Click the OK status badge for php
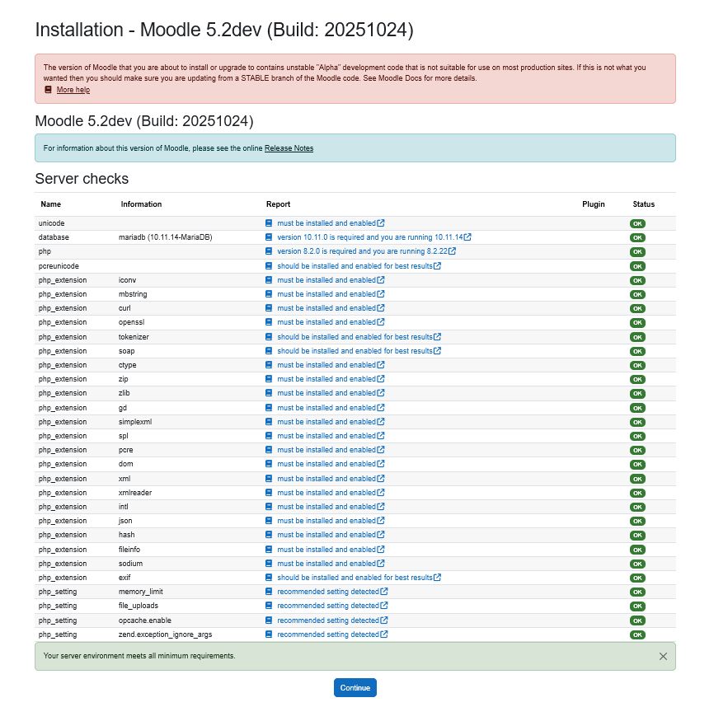This screenshot has width=728, height=707. 637,252
